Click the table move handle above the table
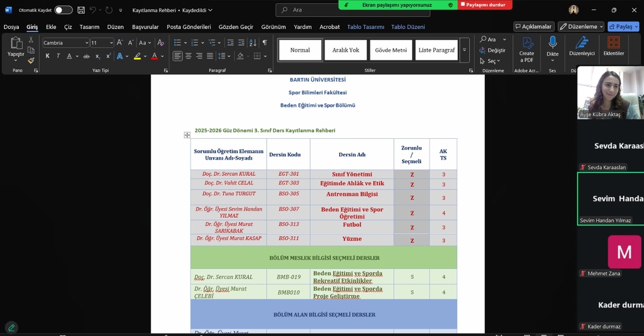Viewport: 644px width, 336px height. 187,135
